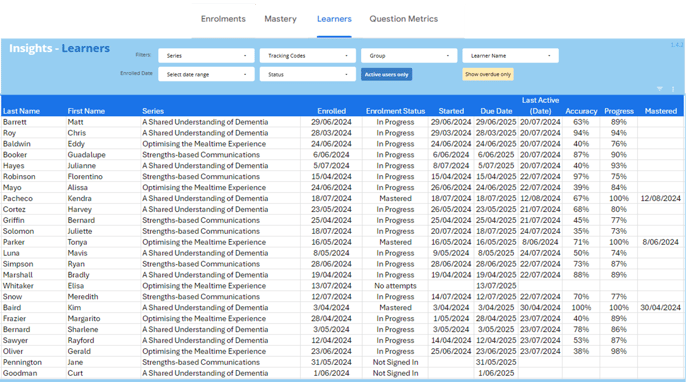The image size is (688, 382).
Task: Sort by the Accuracy column header
Action: [581, 111]
